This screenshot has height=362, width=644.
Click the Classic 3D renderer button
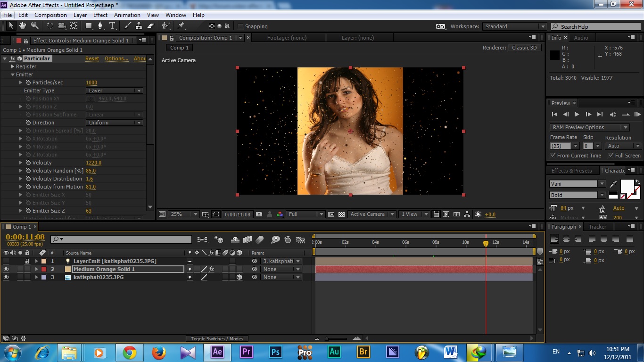[x=524, y=48]
